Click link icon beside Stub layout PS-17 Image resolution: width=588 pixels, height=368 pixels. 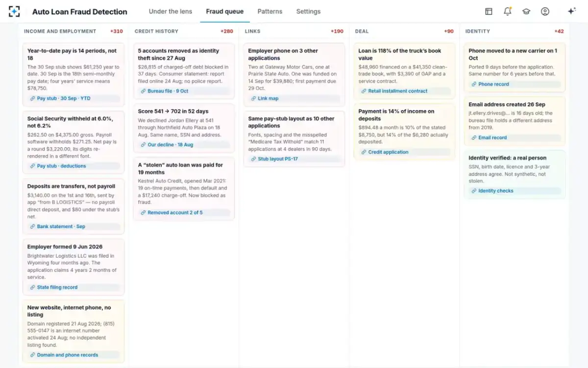point(253,159)
